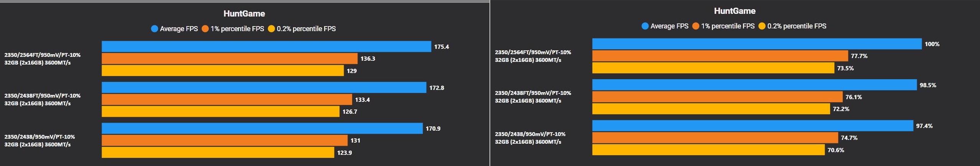This screenshot has height=166, width=980.
Task: Toggle 1% percentile FPS legend in right chart
Action: (x=723, y=26)
